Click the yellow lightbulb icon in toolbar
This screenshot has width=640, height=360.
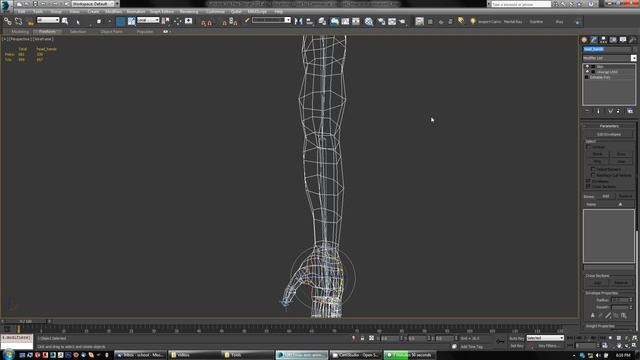click(472, 21)
